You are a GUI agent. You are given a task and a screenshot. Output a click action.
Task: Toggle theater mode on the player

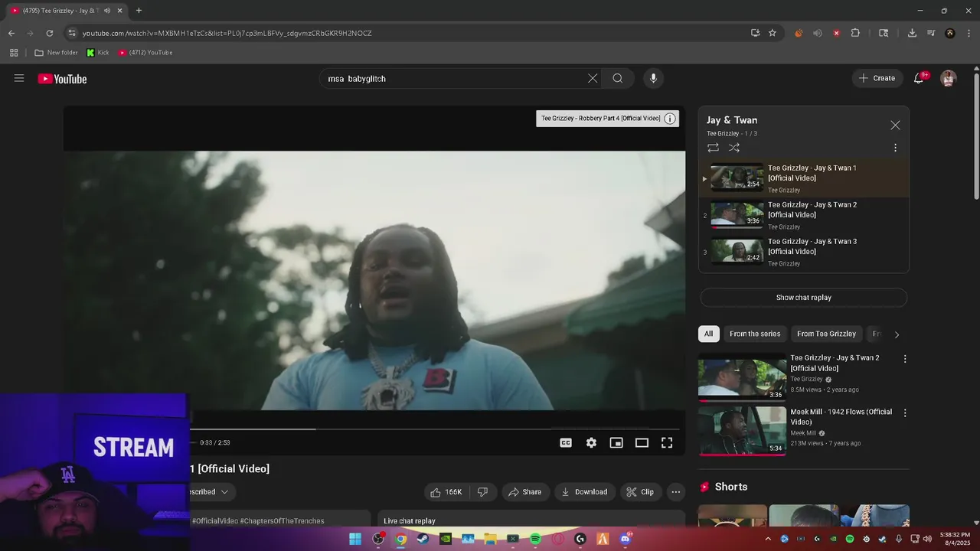coord(642,442)
